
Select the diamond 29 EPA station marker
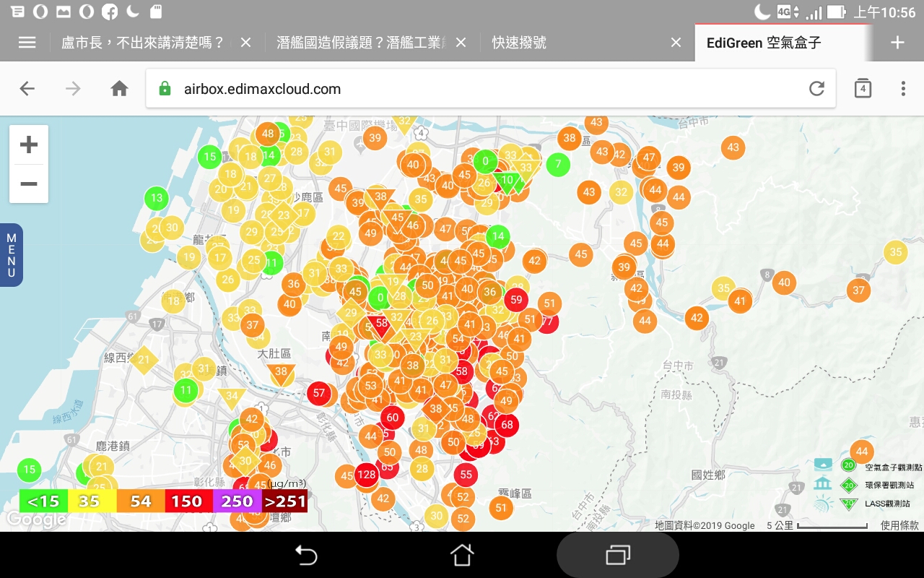[351, 313]
